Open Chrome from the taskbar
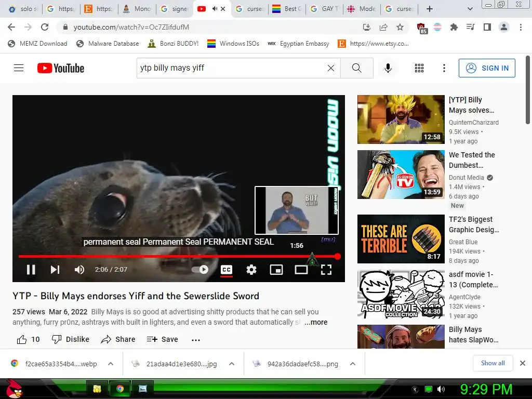The image size is (532, 399). pyautogui.click(x=119, y=389)
